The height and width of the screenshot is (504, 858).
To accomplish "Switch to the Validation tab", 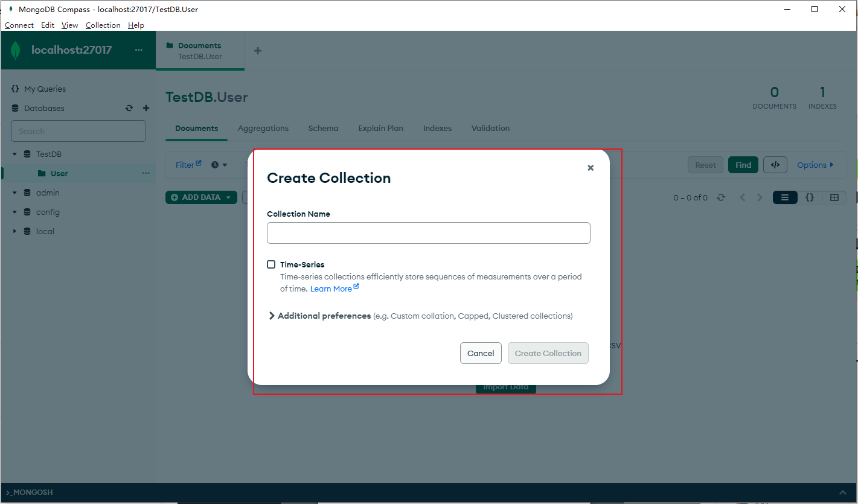I will (x=490, y=128).
